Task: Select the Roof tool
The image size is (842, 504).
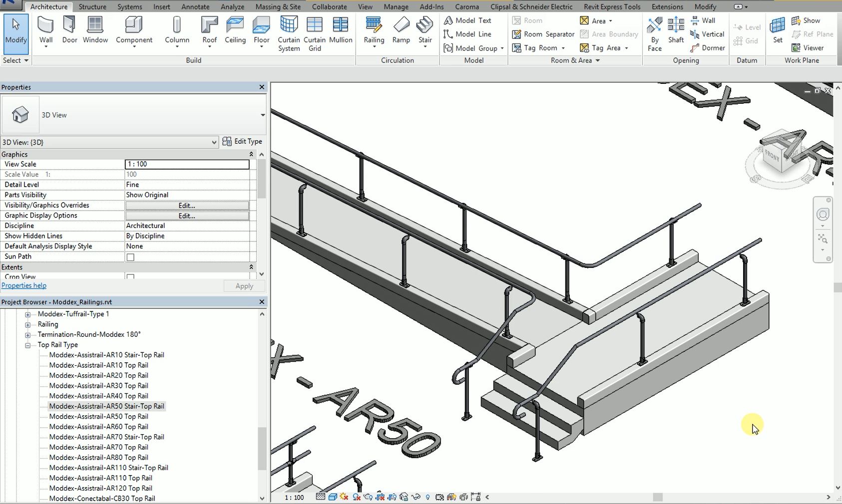Action: 209,32
